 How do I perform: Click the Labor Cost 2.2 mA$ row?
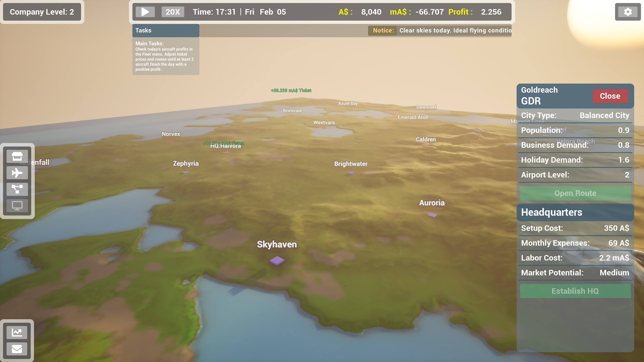coord(575,258)
